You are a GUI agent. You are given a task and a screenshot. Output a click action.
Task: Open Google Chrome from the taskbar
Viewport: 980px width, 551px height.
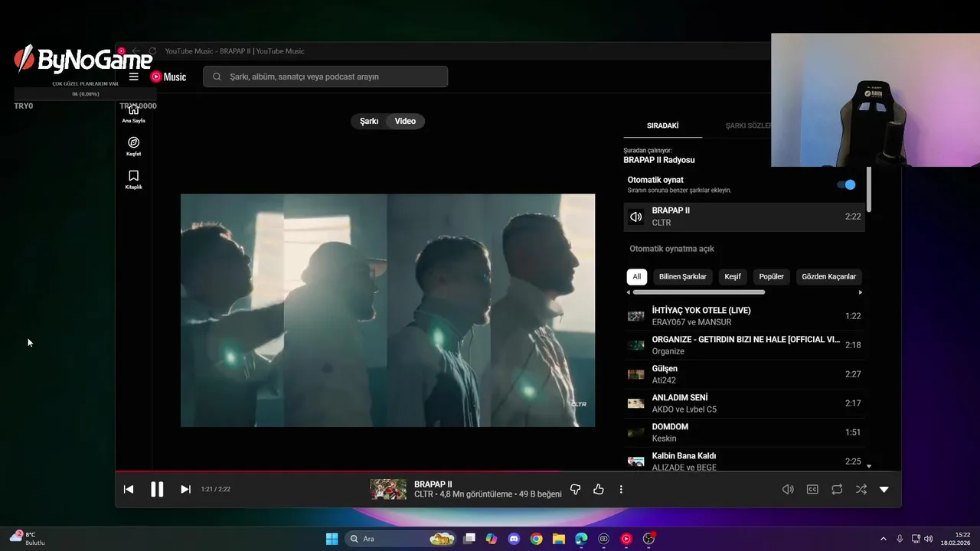click(x=536, y=539)
